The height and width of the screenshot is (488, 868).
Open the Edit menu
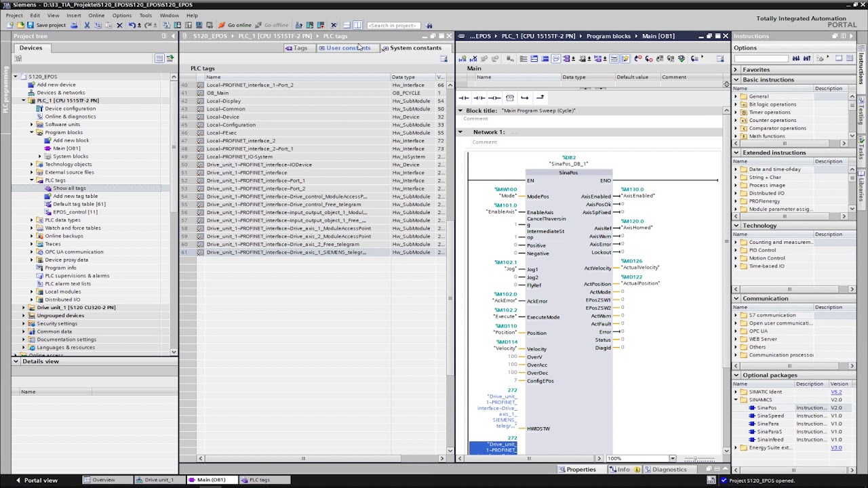(x=35, y=15)
